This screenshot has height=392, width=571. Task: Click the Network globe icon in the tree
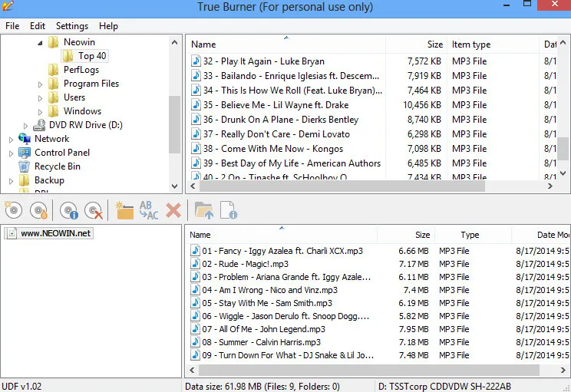(25, 139)
